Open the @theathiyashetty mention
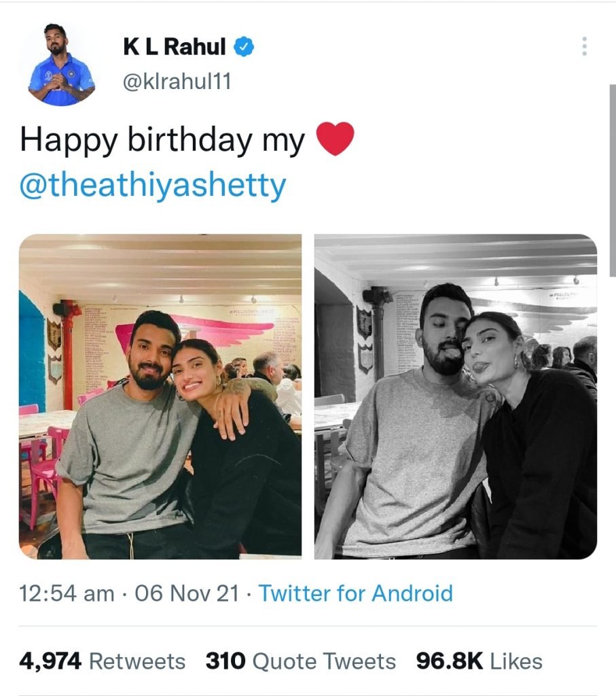616x696 pixels. (x=153, y=186)
